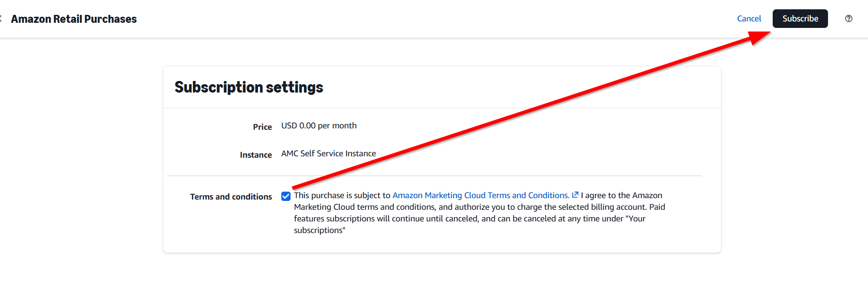868x307 pixels.
Task: Open the help question mark icon
Action: [x=848, y=19]
